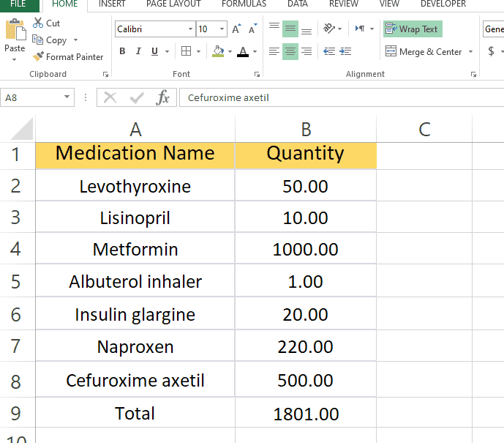The height and width of the screenshot is (443, 504).
Task: Apply the borders icon
Action: [186, 51]
